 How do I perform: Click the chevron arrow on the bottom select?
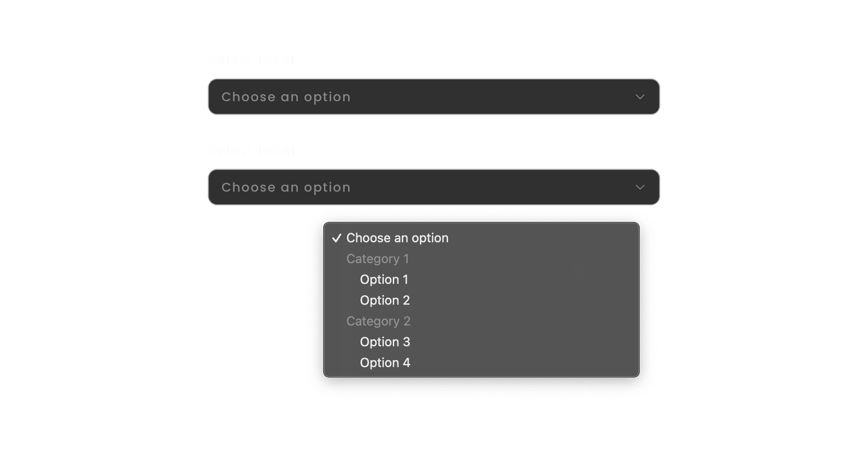(640, 187)
